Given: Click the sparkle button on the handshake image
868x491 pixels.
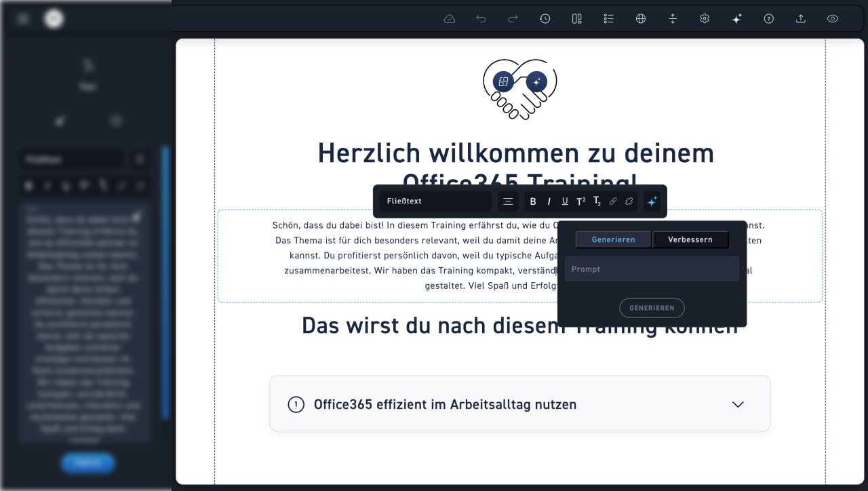Looking at the screenshot, I should (536, 81).
